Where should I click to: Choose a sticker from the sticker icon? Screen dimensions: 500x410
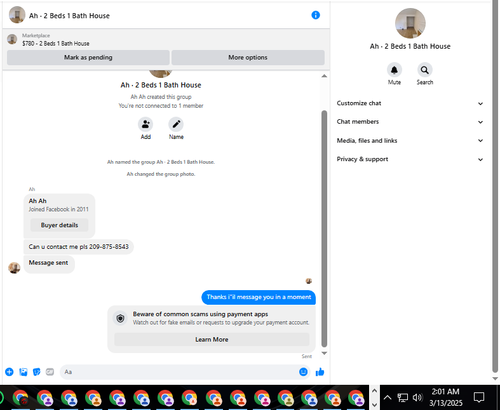coord(36,372)
